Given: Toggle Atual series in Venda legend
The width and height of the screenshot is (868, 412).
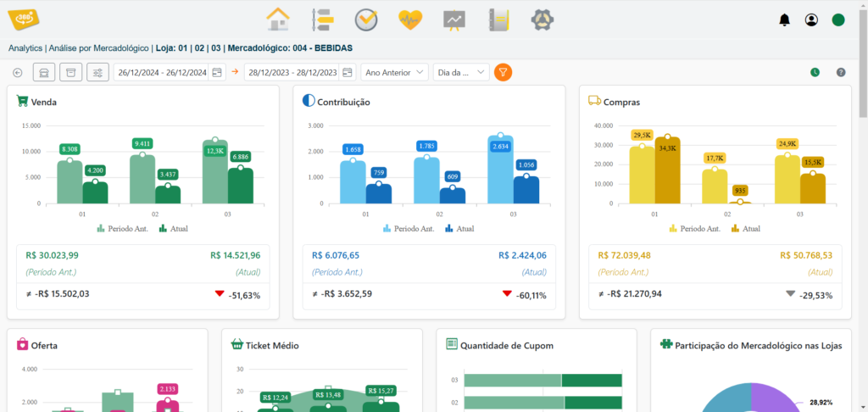Looking at the screenshot, I should 174,229.
